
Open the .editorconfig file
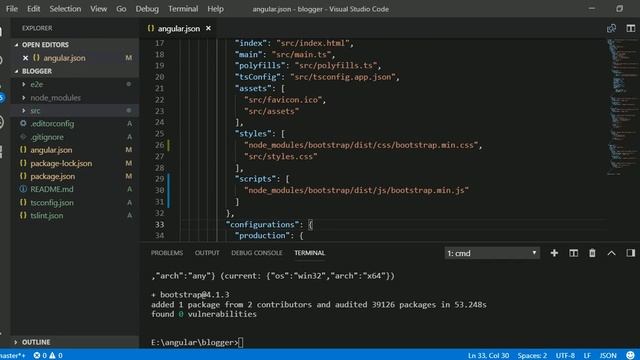pyautogui.click(x=76, y=124)
